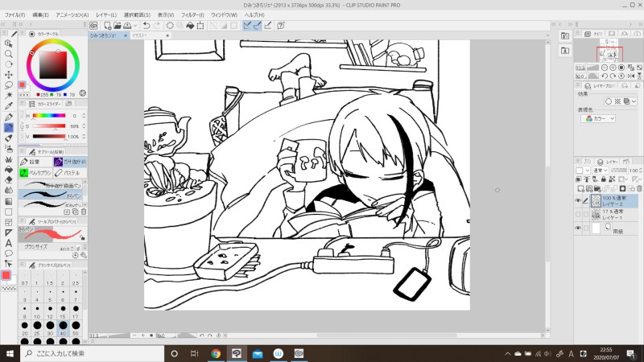Open the layer palette color dropdown

click(583, 171)
